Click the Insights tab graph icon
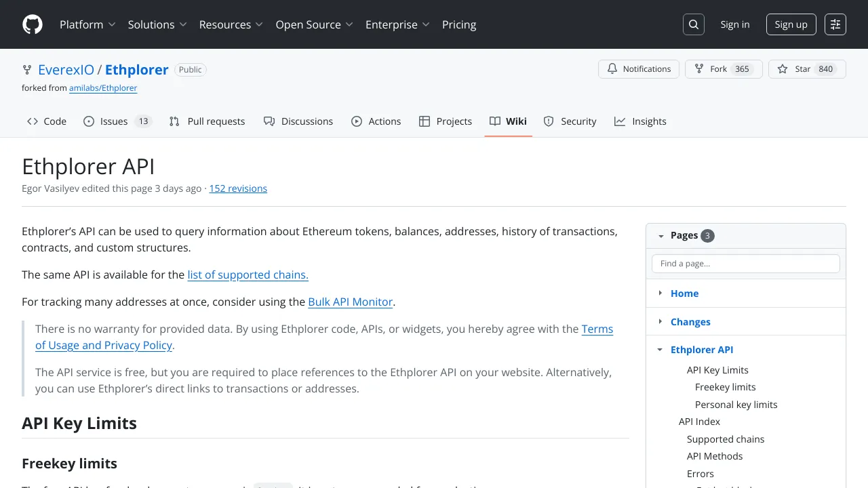 [x=620, y=121]
